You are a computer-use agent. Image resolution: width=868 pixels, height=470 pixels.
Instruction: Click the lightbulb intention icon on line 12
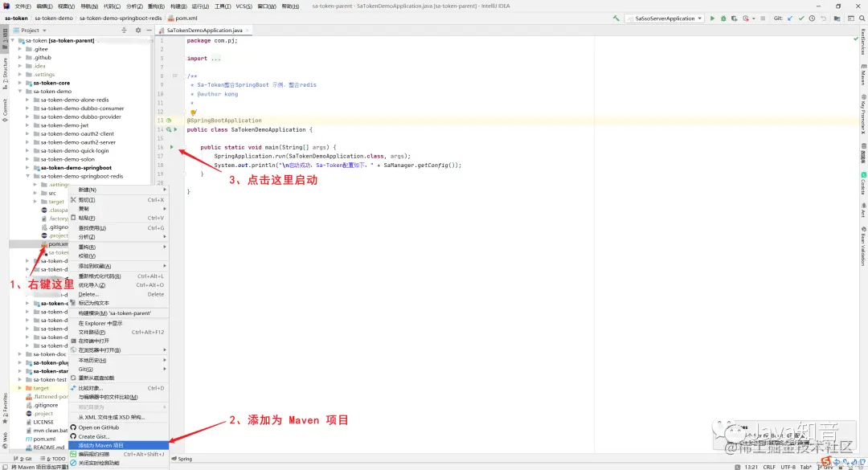194,112
